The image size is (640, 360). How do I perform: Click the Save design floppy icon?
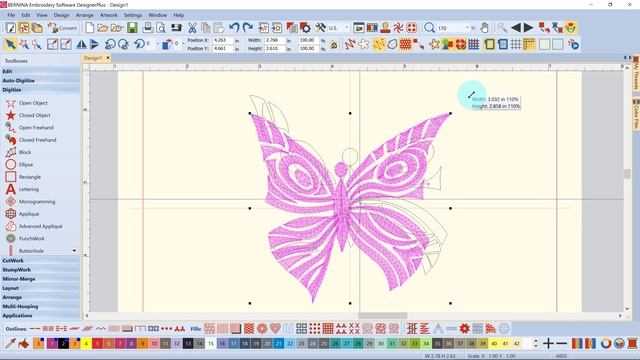click(x=132, y=28)
